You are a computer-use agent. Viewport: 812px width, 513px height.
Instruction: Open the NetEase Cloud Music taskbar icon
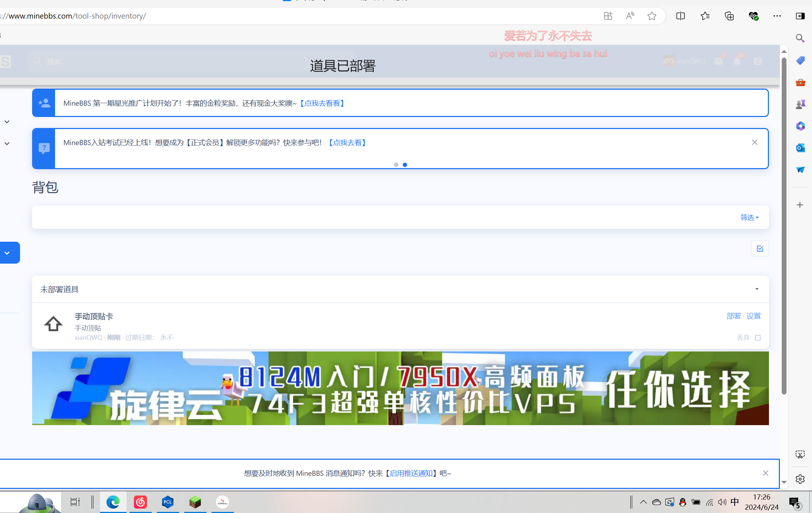(140, 502)
